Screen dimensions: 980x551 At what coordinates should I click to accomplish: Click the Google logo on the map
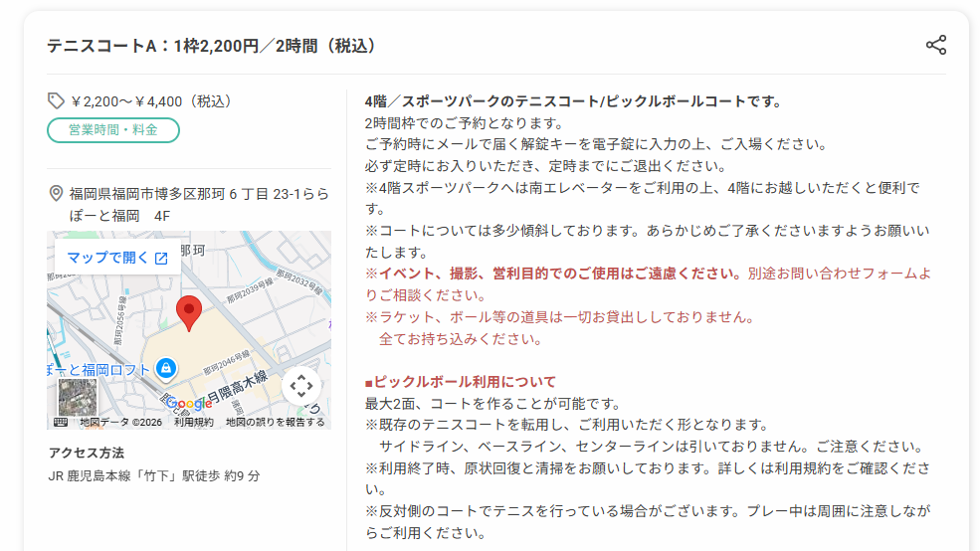[x=189, y=404]
